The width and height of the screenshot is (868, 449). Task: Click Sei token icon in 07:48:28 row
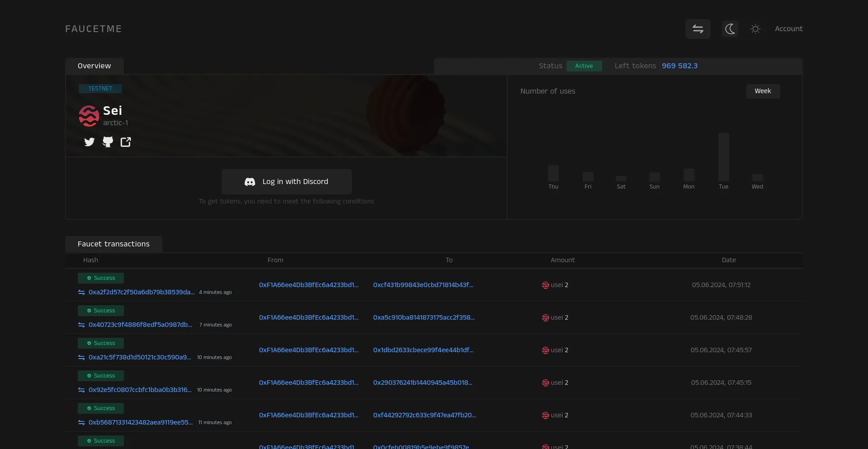pos(545,318)
